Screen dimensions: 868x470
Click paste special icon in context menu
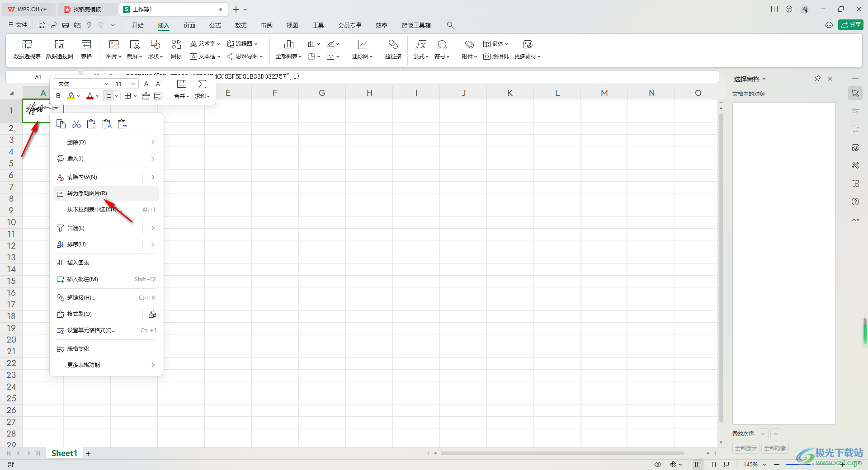[123, 124]
